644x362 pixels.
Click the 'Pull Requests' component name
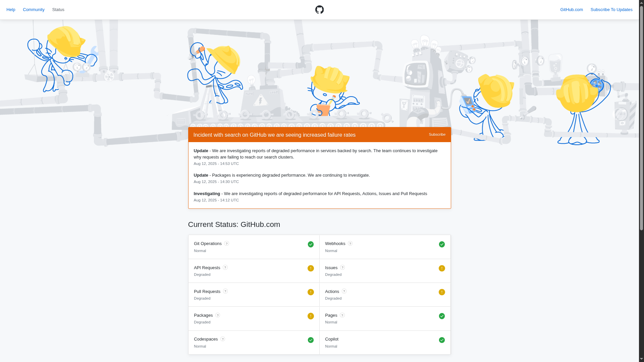click(207, 292)
